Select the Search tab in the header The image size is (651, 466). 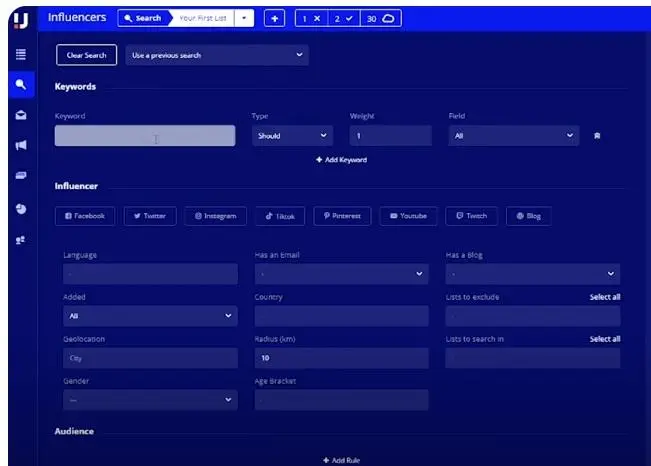coord(143,18)
